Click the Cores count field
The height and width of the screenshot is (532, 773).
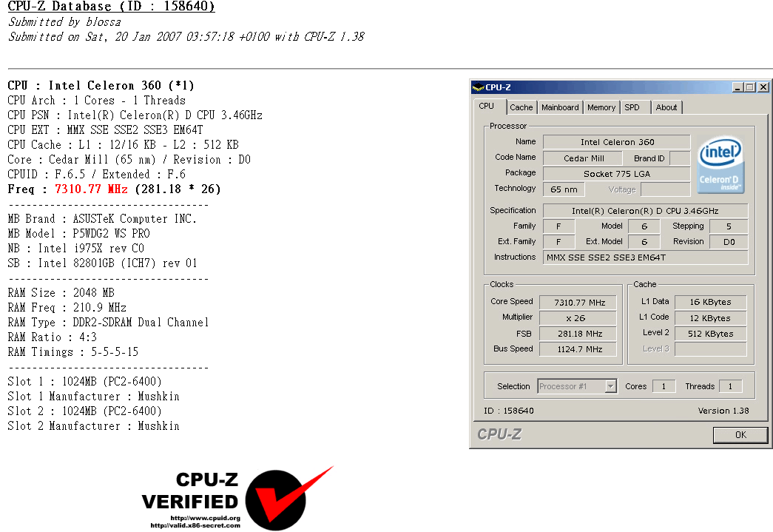coord(664,386)
